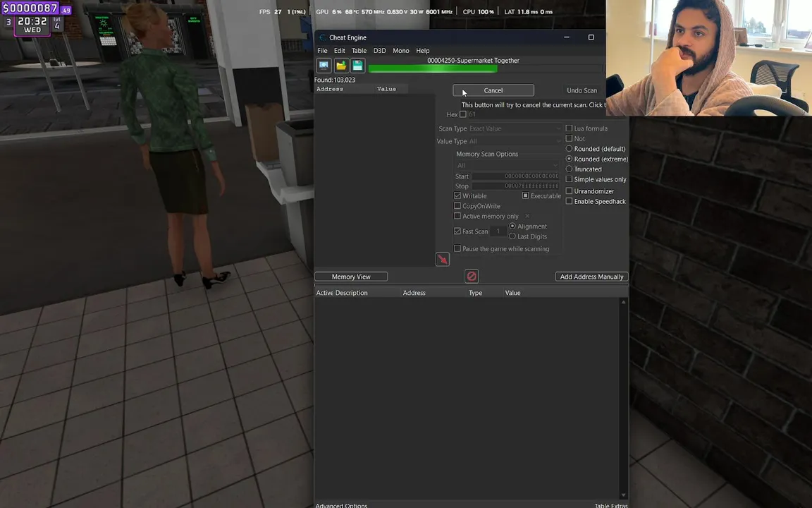Enable Pause the game while scanning
This screenshot has width=812, height=508.
(457, 249)
